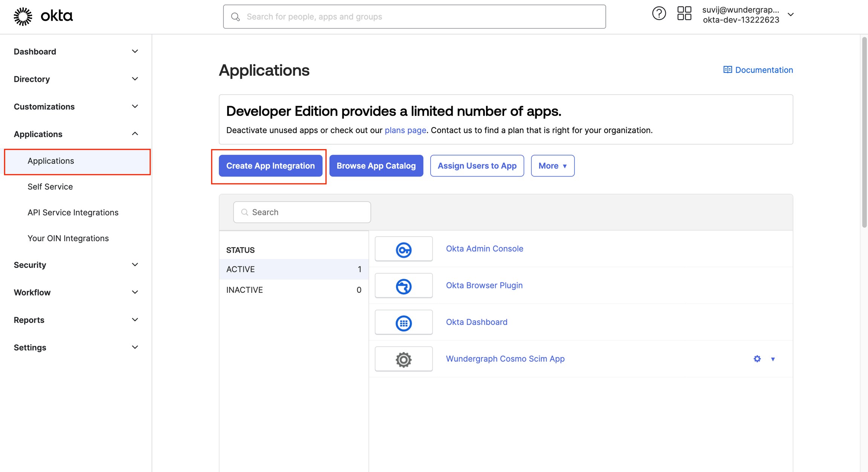This screenshot has height=472, width=868.
Task: Open the plans page link
Action: [x=405, y=130]
